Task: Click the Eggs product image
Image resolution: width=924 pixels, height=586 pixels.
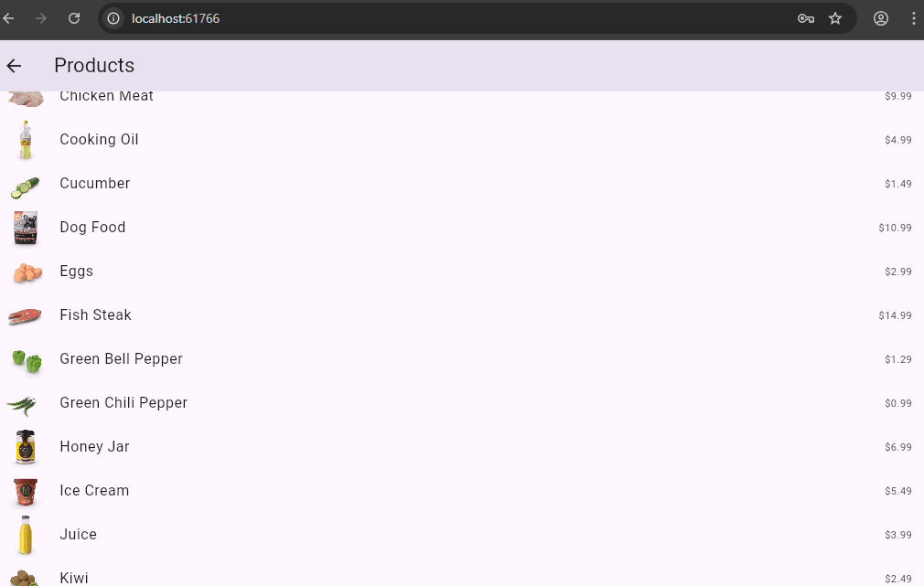Action: pyautogui.click(x=27, y=272)
